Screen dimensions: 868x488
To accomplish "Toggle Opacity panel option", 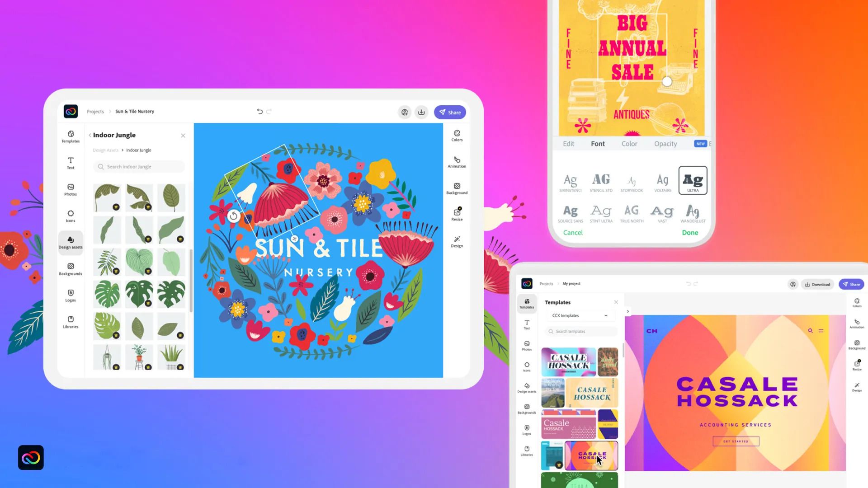I will pyautogui.click(x=665, y=144).
